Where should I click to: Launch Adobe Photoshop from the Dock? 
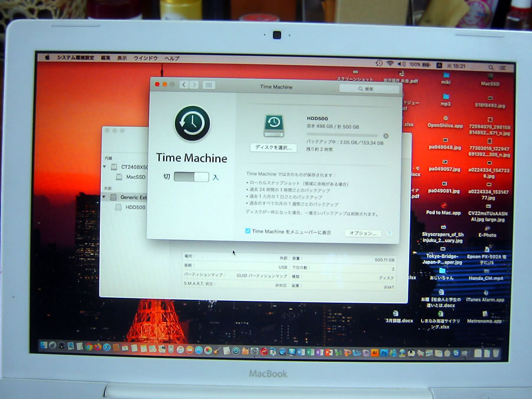384,353
